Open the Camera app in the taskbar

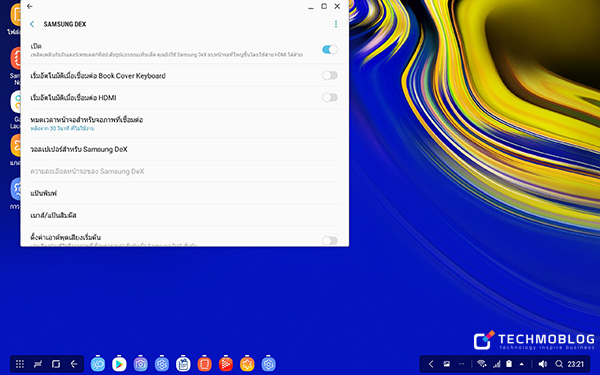click(140, 364)
